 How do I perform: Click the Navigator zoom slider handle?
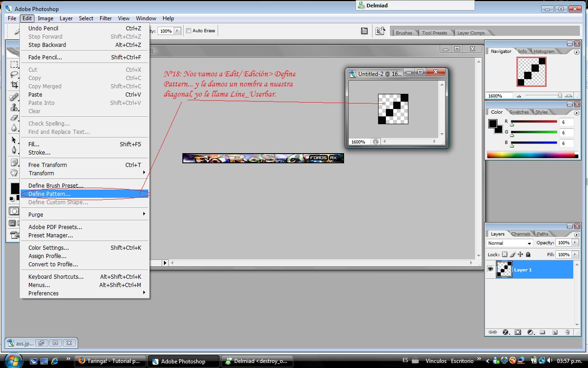[560, 96]
